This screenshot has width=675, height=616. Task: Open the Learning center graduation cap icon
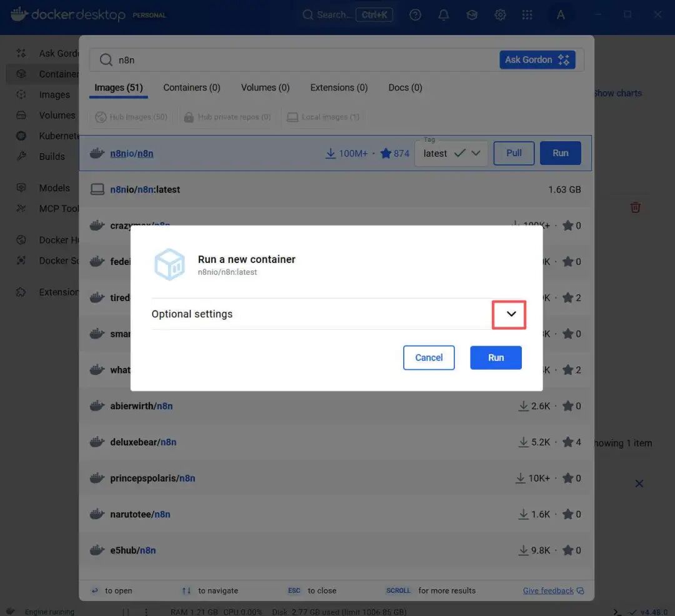pos(472,15)
